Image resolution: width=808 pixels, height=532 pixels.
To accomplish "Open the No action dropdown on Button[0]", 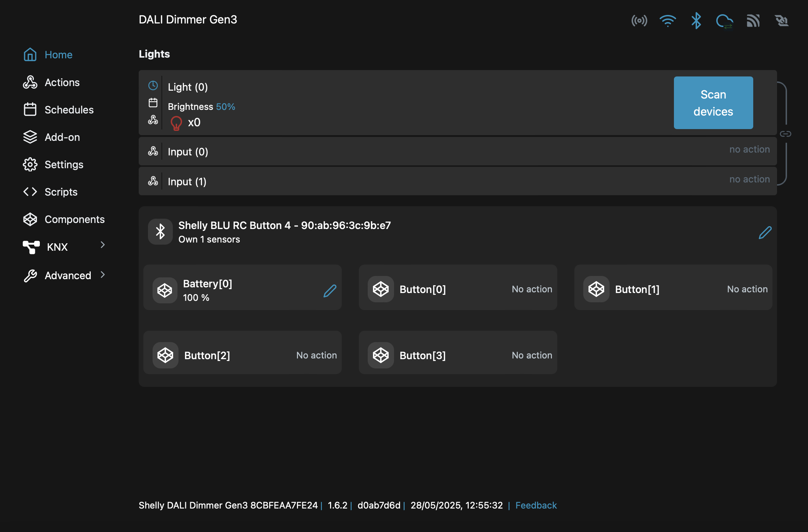I will 531,289.
